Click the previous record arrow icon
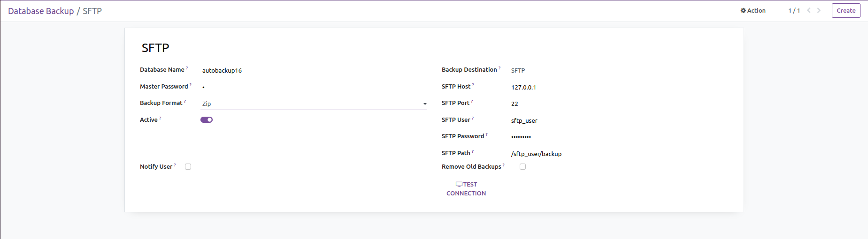Image resolution: width=868 pixels, height=239 pixels. click(x=809, y=10)
